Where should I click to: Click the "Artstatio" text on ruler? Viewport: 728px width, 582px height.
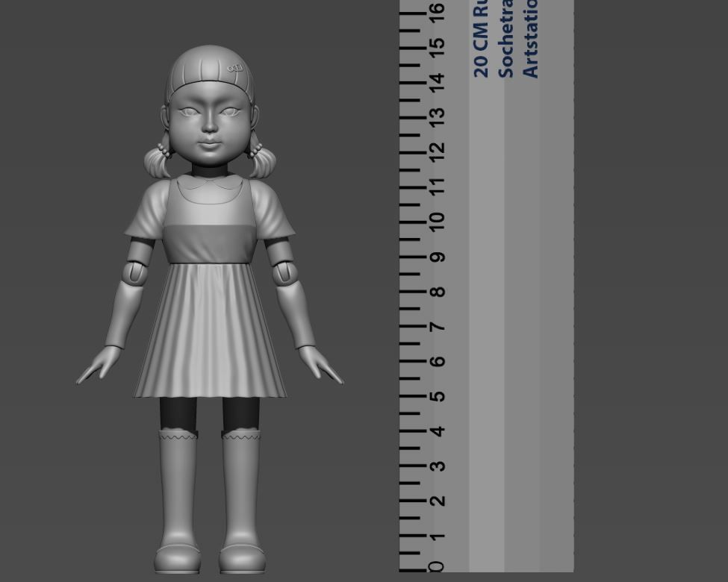529,39
